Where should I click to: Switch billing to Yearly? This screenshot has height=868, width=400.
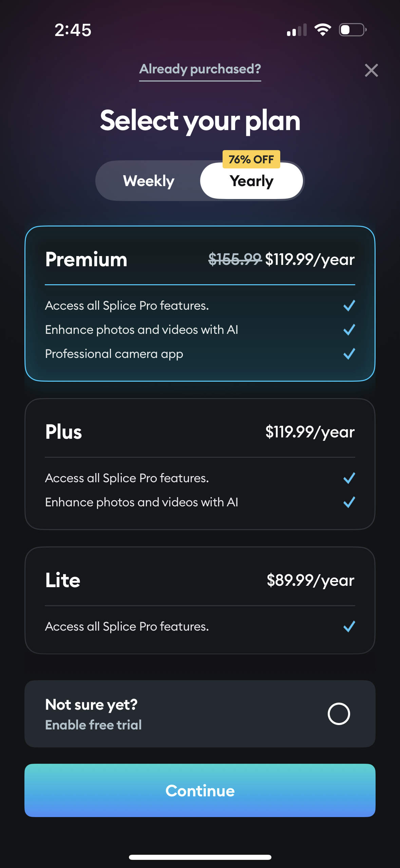251,181
